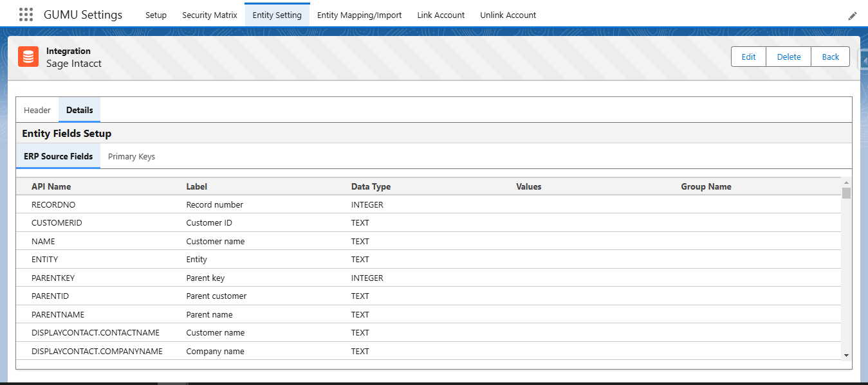Open the App Launcher grid icon

pos(26,15)
